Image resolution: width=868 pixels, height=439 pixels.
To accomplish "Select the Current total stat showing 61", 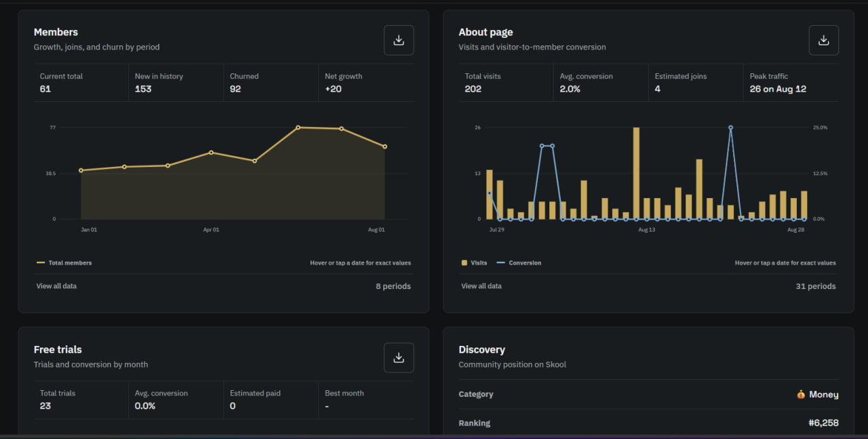I will [x=81, y=83].
